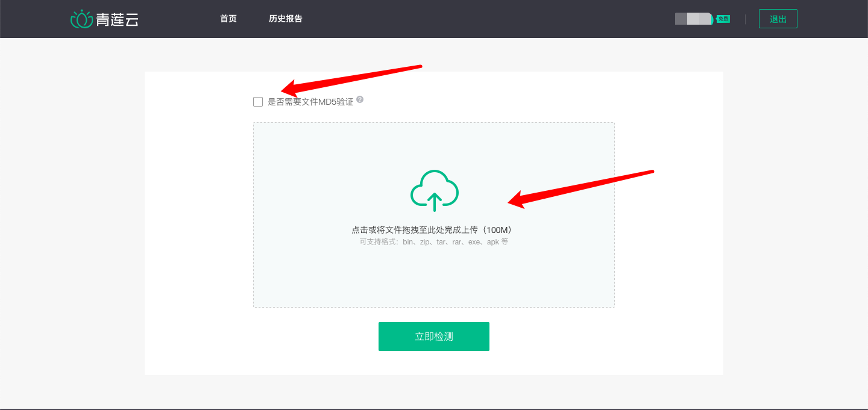Click the cloud upload icon
The image size is (868, 410).
click(434, 190)
